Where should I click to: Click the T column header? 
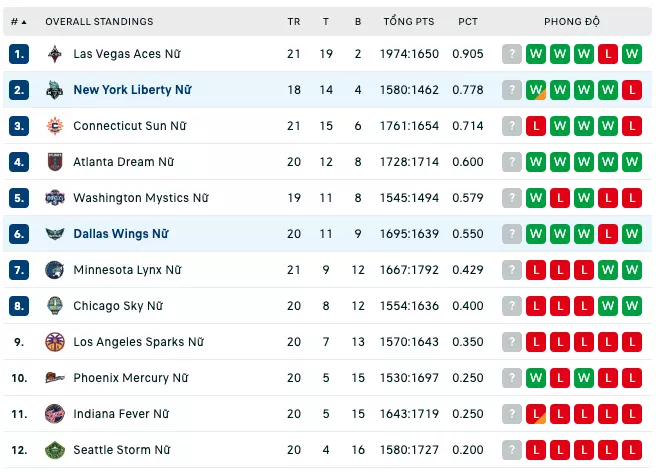pyautogui.click(x=326, y=22)
